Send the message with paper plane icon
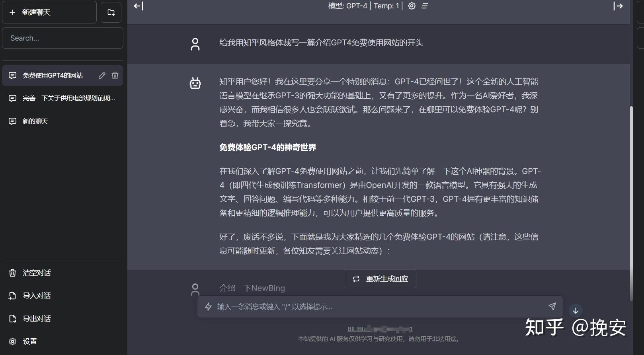The width and height of the screenshot is (644, 355). pyautogui.click(x=552, y=306)
